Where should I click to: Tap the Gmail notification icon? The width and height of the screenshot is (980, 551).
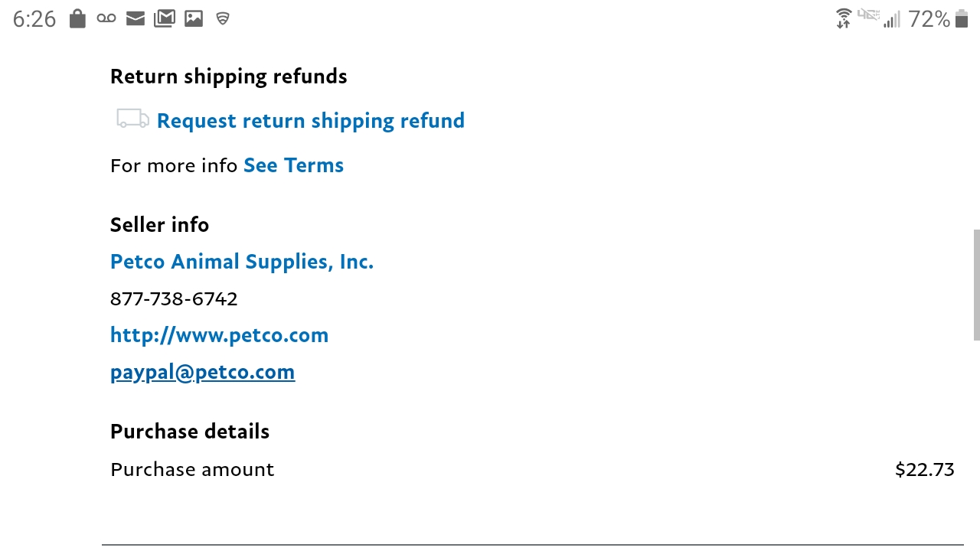click(x=165, y=18)
